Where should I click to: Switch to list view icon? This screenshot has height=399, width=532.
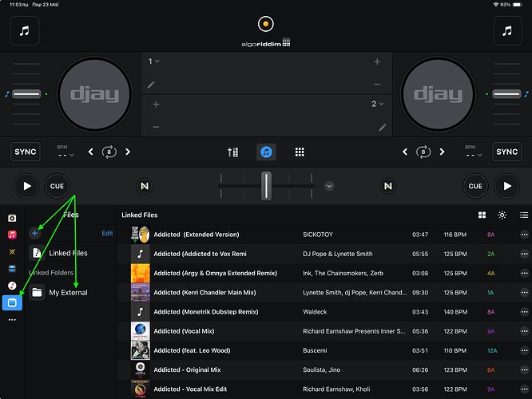click(x=524, y=215)
